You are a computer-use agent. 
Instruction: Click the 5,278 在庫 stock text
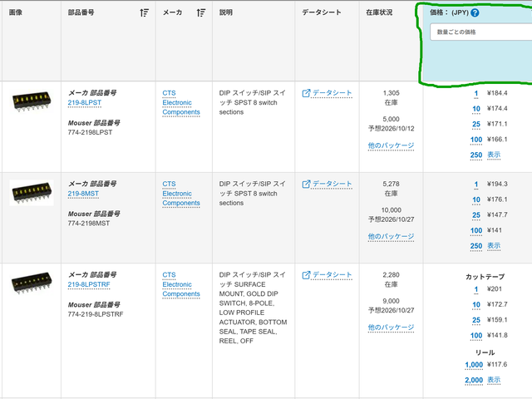click(x=391, y=189)
